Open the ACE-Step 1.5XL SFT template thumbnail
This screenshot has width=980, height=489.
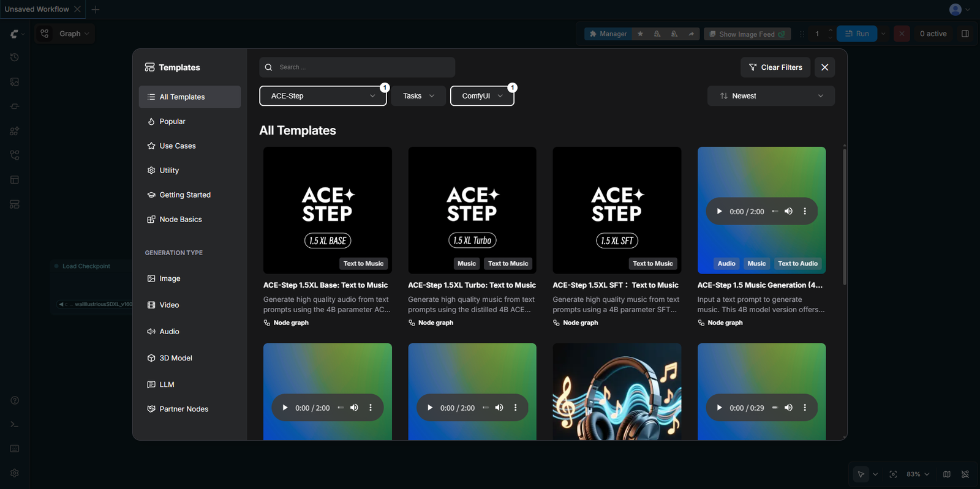click(x=617, y=210)
